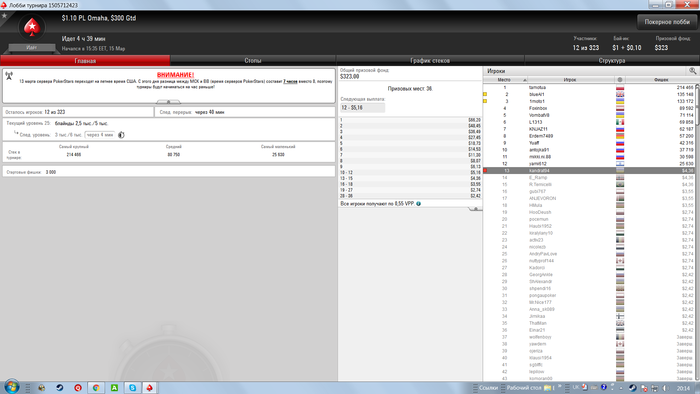700x394 pixels.
Task: Select player row E_Ramp
Action: pyautogui.click(x=588, y=178)
